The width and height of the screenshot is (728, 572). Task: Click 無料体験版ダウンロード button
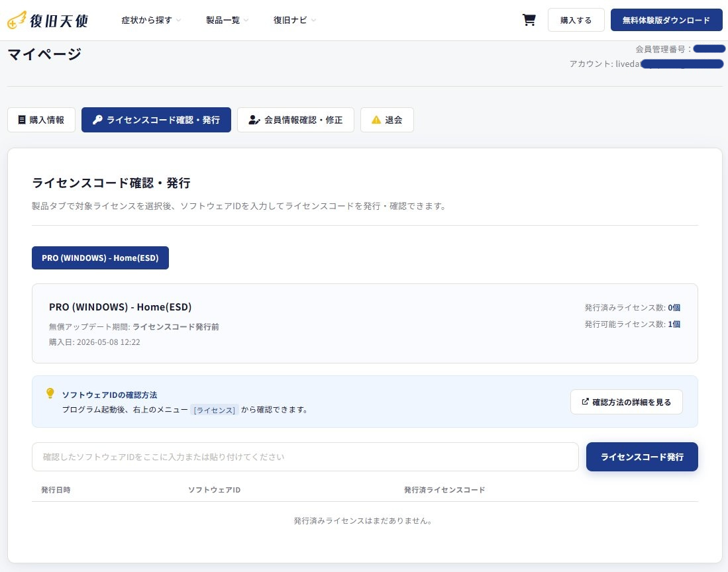pos(666,20)
